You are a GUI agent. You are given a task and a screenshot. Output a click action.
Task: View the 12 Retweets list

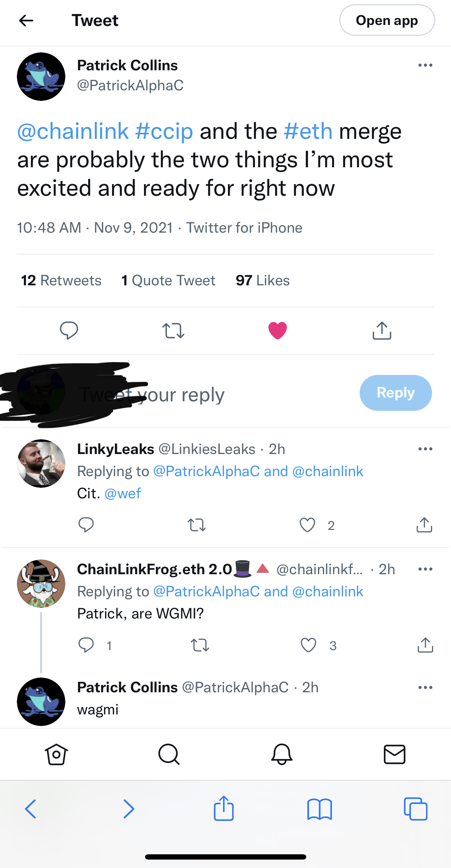click(61, 280)
